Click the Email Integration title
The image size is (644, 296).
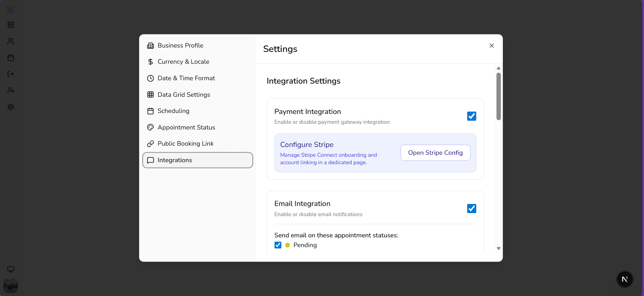point(302,204)
